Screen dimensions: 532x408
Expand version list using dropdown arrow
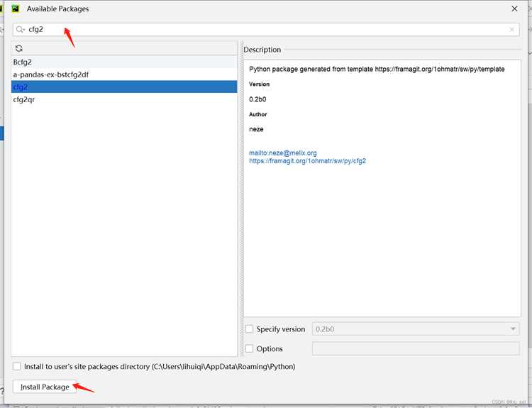513,329
